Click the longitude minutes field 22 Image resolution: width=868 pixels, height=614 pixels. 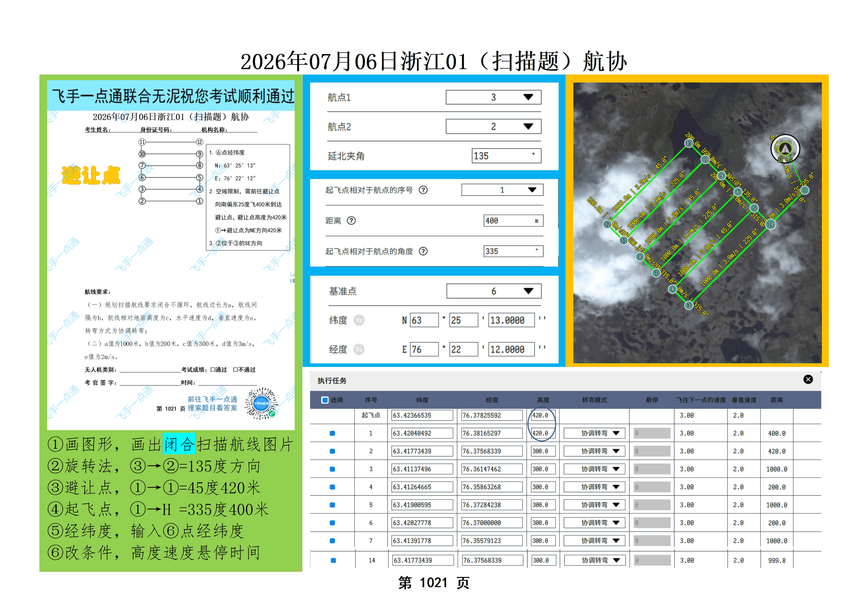click(464, 349)
